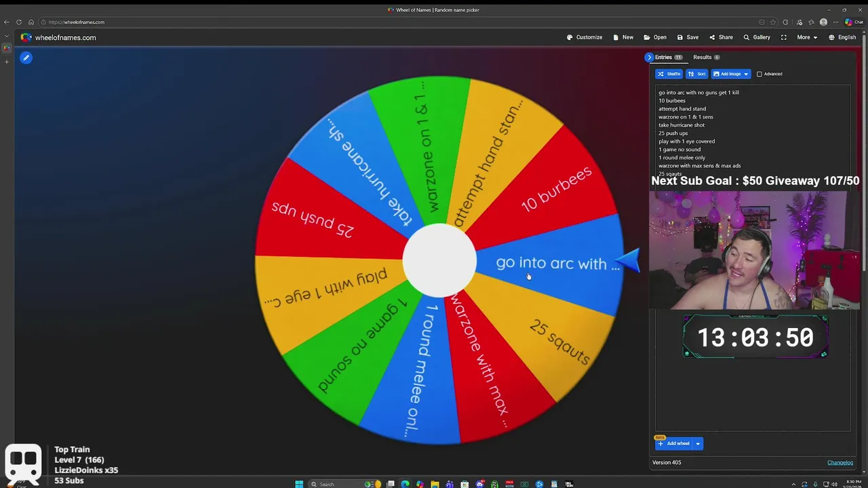The width and height of the screenshot is (868, 488).
Task: Select the Wheel of Names vertical tab icon
Action: click(7, 47)
